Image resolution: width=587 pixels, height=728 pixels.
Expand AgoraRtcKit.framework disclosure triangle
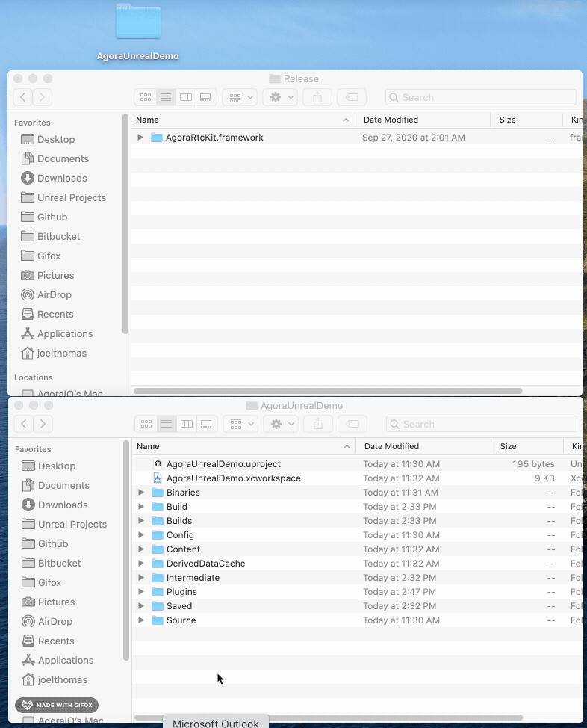pos(140,138)
